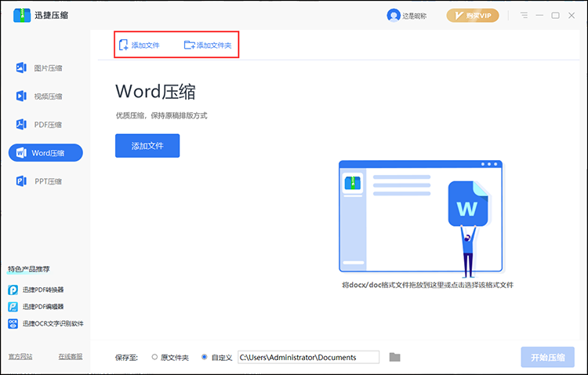Switch to PPT压缩 in the sidebar
This screenshot has height=375, width=588.
tap(39, 181)
